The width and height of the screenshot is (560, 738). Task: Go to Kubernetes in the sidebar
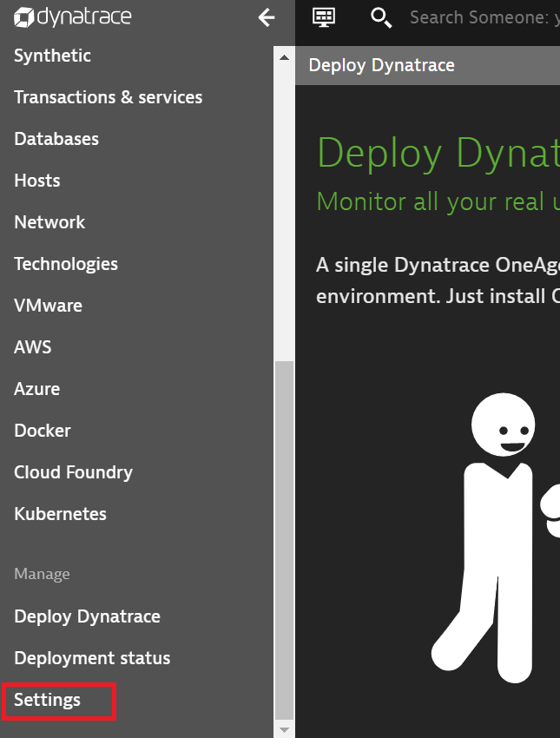point(60,514)
